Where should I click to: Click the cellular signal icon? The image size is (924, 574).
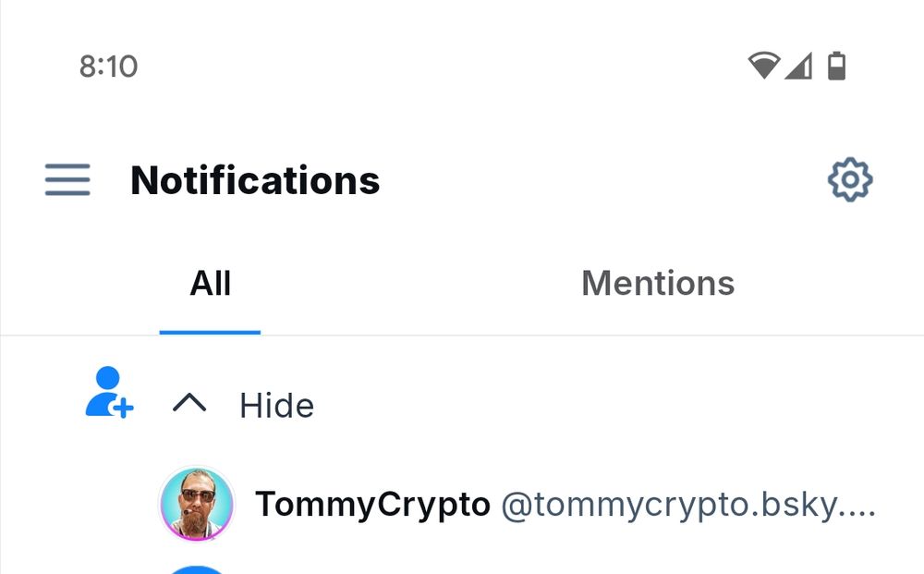pos(800,66)
